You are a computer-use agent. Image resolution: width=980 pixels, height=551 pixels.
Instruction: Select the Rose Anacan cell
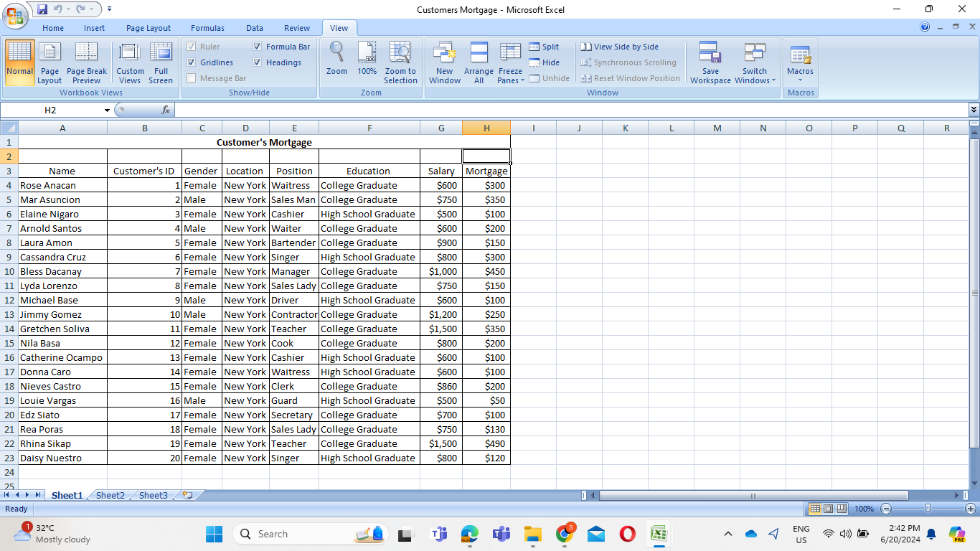62,185
